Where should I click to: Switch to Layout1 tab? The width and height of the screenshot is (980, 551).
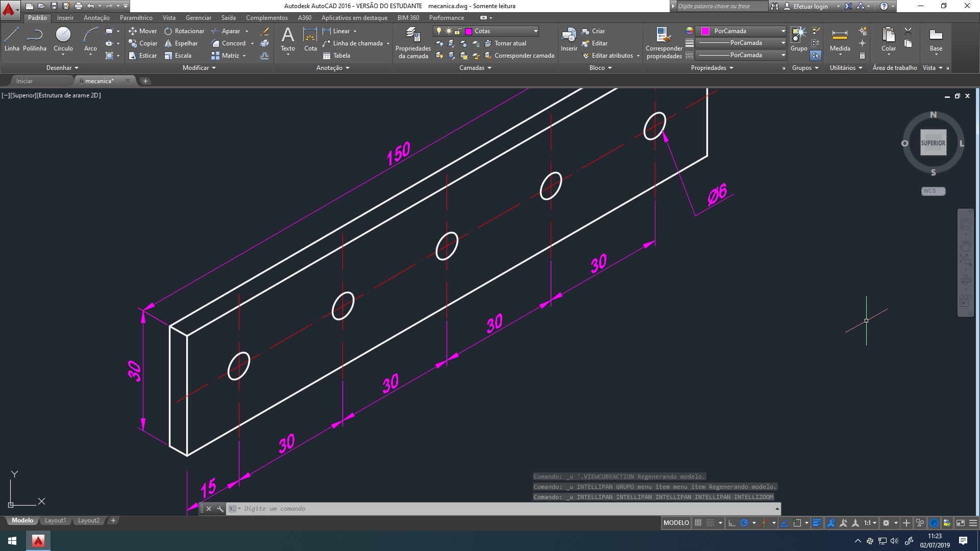tap(55, 520)
